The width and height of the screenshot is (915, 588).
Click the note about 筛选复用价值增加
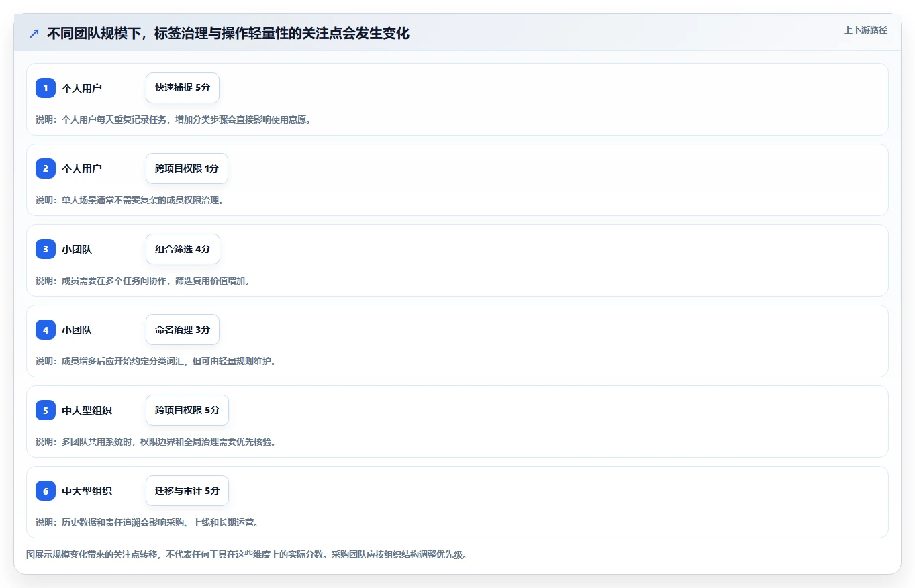coord(143,281)
